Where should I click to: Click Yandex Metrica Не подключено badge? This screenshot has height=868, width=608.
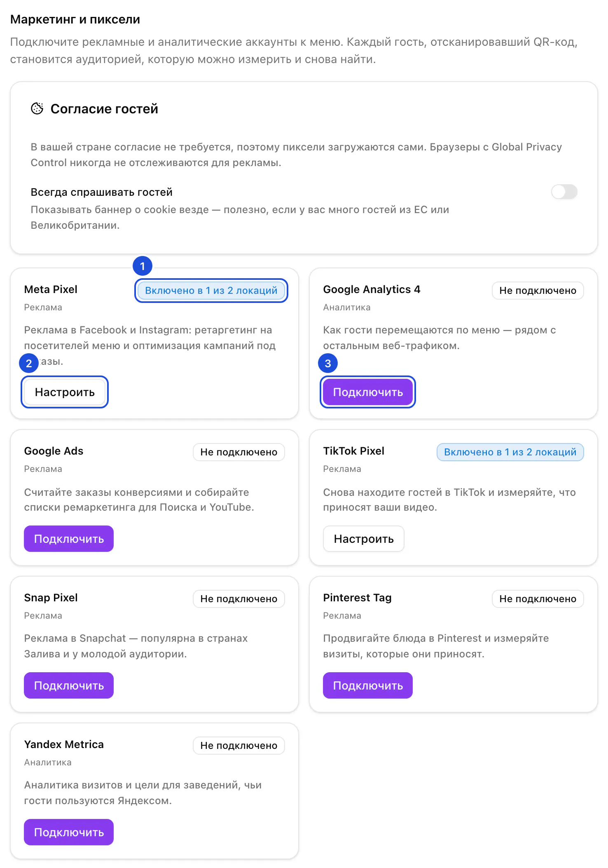coord(239,746)
